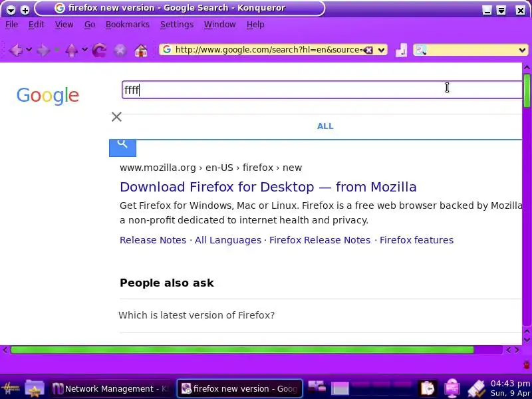Screen dimensions: 532x399
Task: Open the window menu in title bar
Action: [11, 10]
